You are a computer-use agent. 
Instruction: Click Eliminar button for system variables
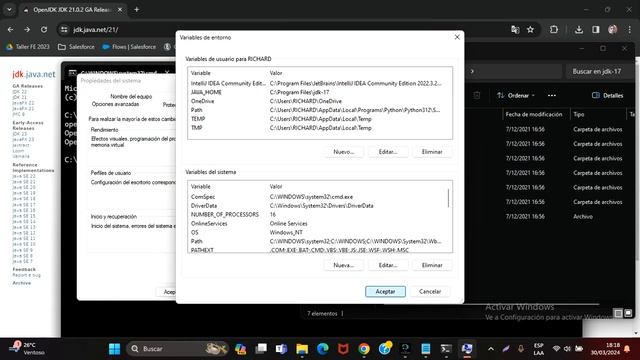[x=432, y=265]
